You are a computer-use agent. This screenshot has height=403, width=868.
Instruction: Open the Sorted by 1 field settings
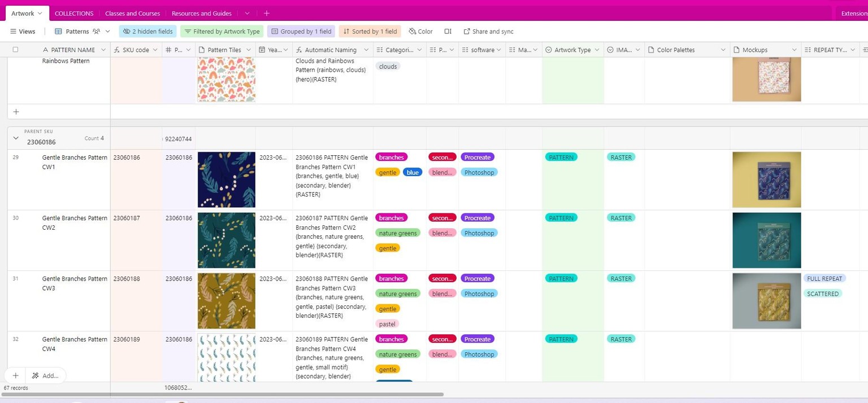pyautogui.click(x=370, y=32)
